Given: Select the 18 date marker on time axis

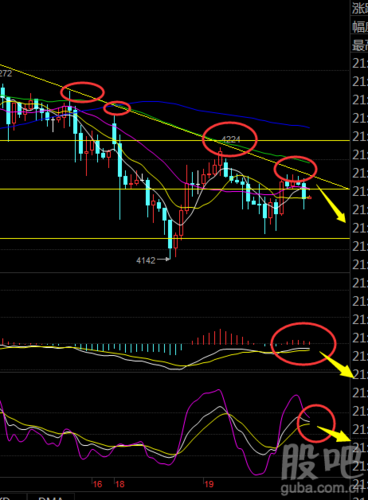Looking at the screenshot, I should tap(120, 484).
